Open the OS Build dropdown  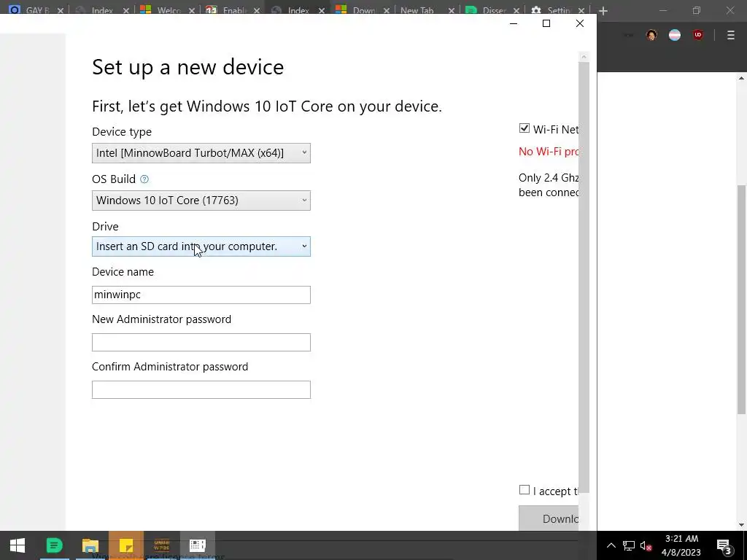click(201, 201)
